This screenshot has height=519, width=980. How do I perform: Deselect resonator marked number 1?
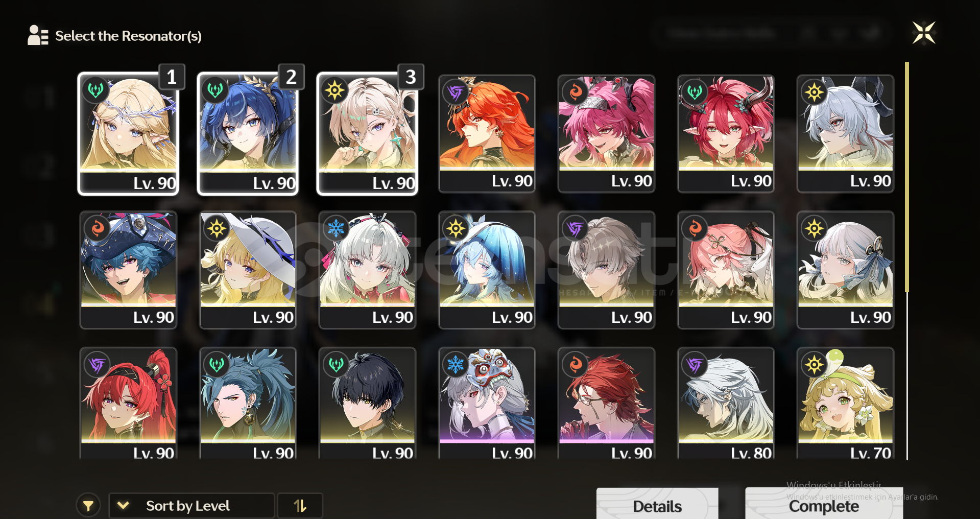[129, 133]
